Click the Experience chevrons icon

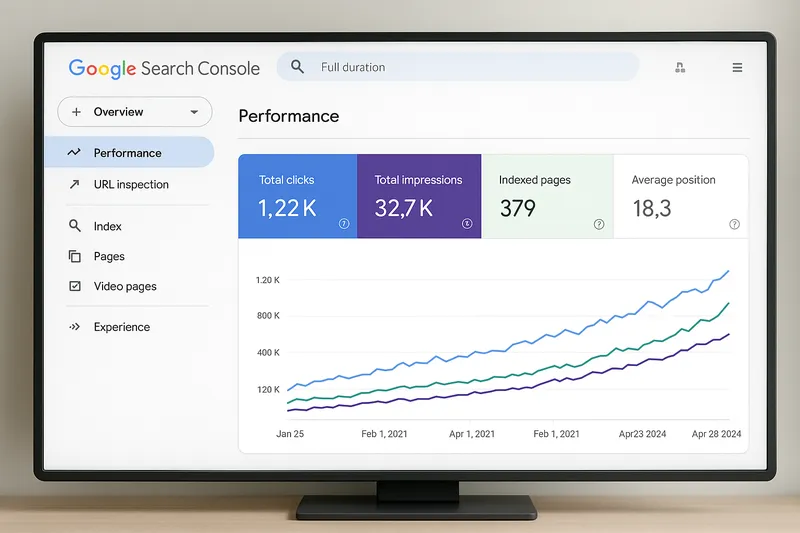74,326
